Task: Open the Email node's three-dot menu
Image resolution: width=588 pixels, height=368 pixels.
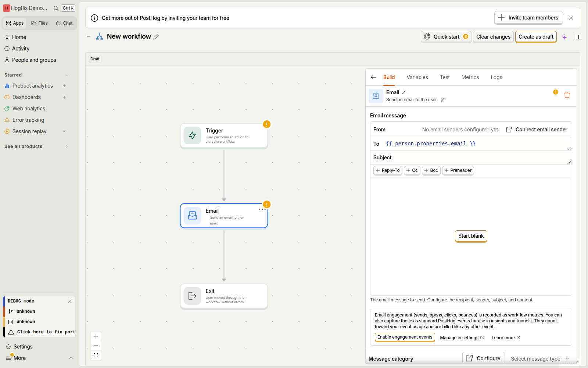Action: [262, 209]
